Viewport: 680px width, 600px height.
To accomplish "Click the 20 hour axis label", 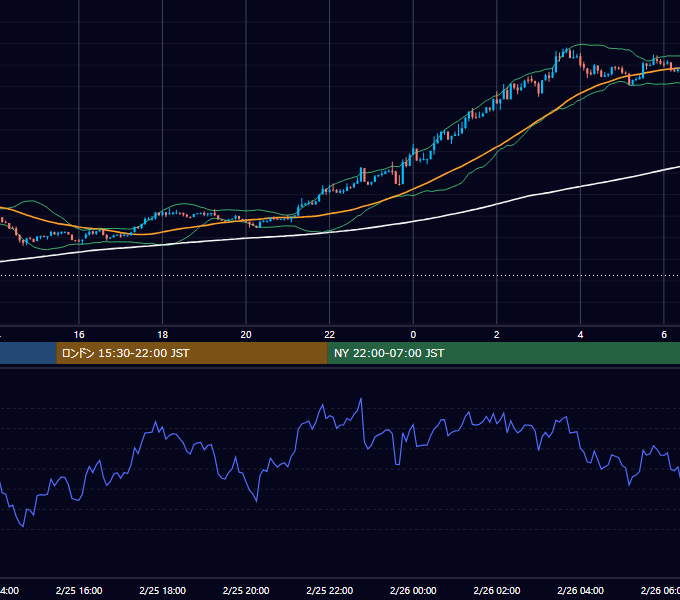I will [246, 335].
